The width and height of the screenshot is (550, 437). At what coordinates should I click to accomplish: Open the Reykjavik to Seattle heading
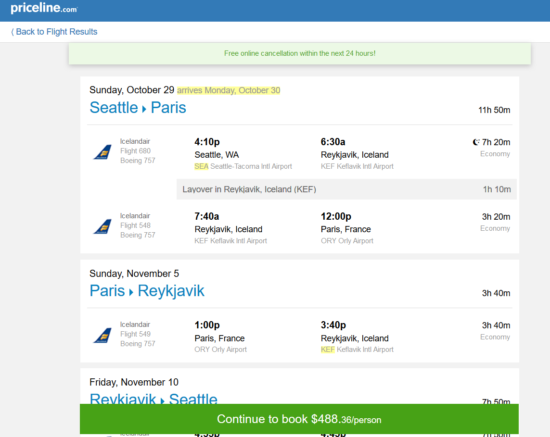pos(153,398)
